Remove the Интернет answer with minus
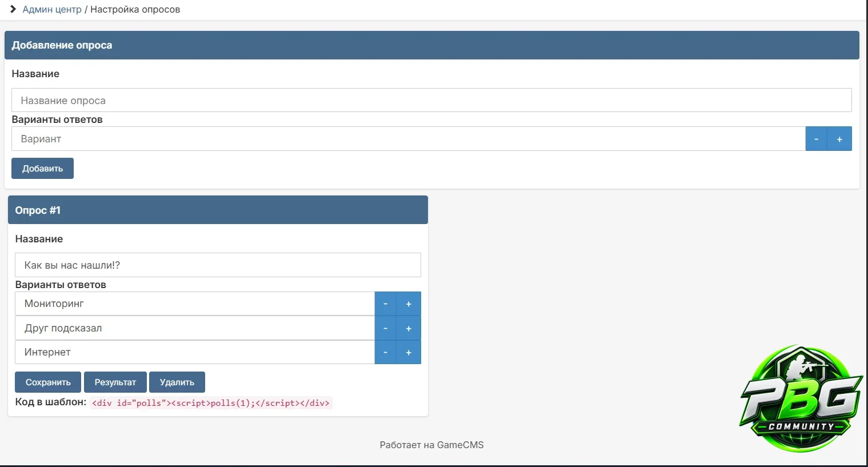868x467 pixels. (x=386, y=352)
